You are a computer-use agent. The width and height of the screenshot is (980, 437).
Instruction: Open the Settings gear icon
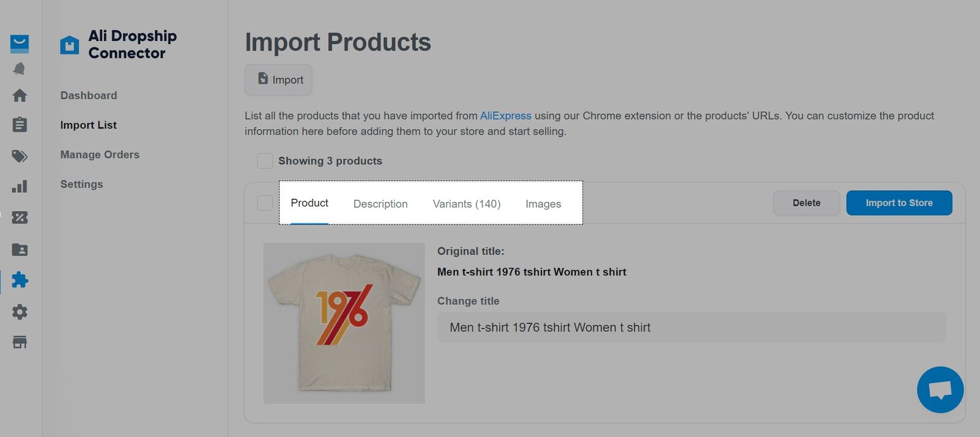point(20,312)
